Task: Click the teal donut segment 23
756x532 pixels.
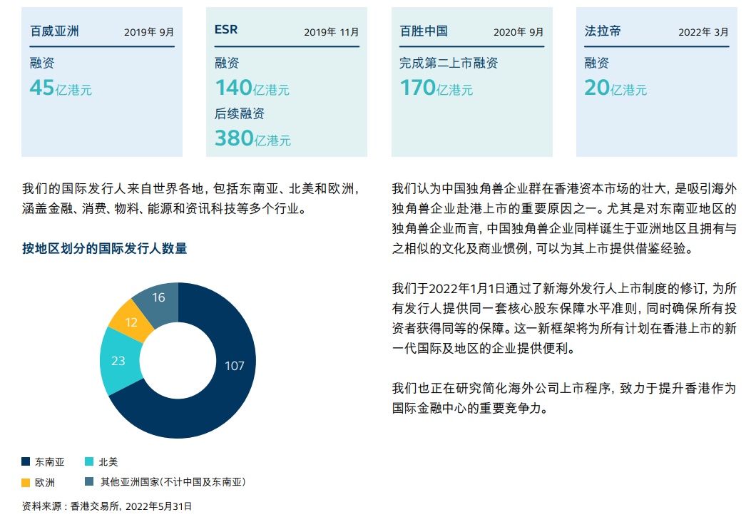Action: pos(118,361)
